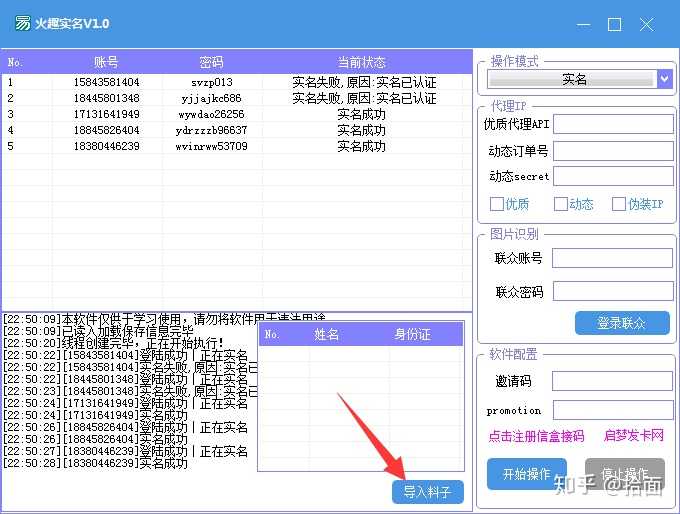
Task: Close the 火趣实名 window
Action: [x=646, y=24]
